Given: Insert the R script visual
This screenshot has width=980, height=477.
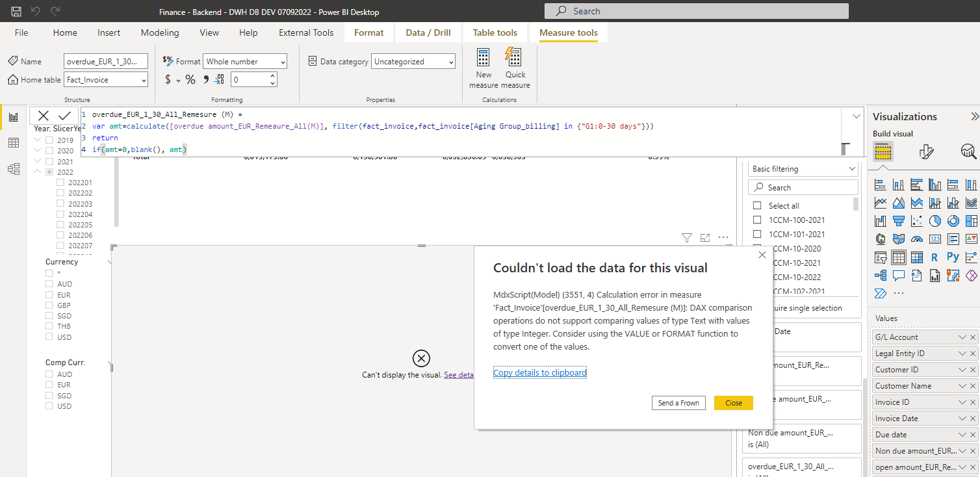Looking at the screenshot, I should coord(935,257).
